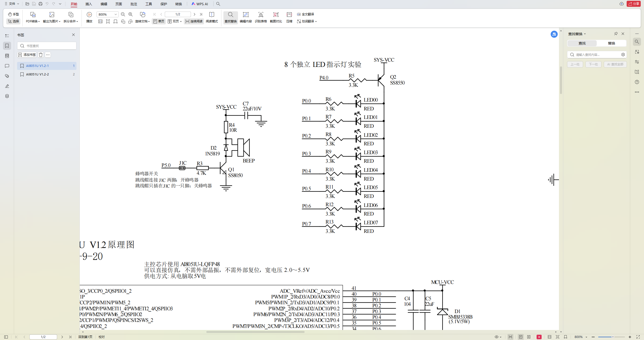Toggle continuous reading mode
The height and width of the screenshot is (340, 644).
(194, 21)
